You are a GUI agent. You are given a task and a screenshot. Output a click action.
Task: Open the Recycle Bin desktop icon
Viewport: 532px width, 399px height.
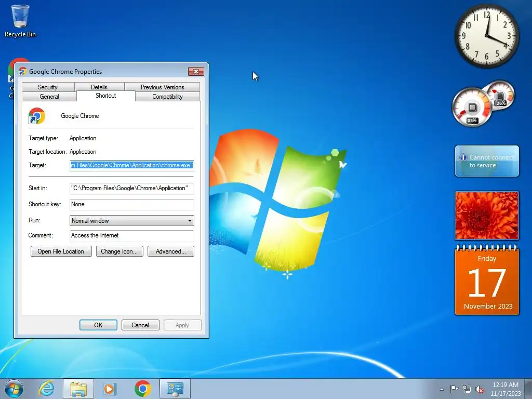[x=20, y=21]
